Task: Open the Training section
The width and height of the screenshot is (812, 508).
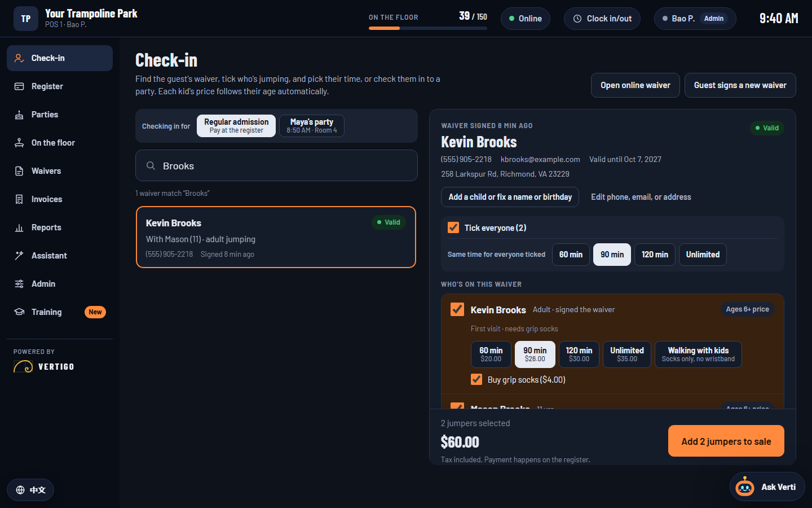Action: click(x=60, y=312)
